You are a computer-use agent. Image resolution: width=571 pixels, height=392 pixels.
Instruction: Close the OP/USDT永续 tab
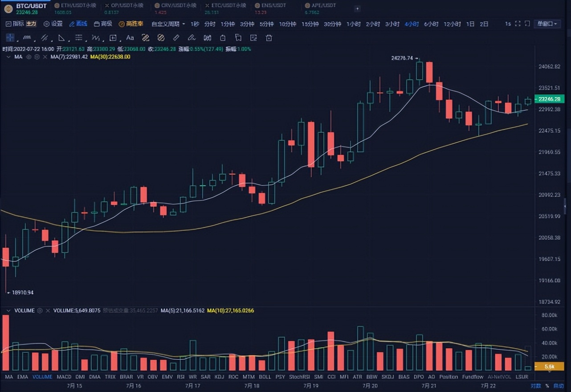click(107, 5)
